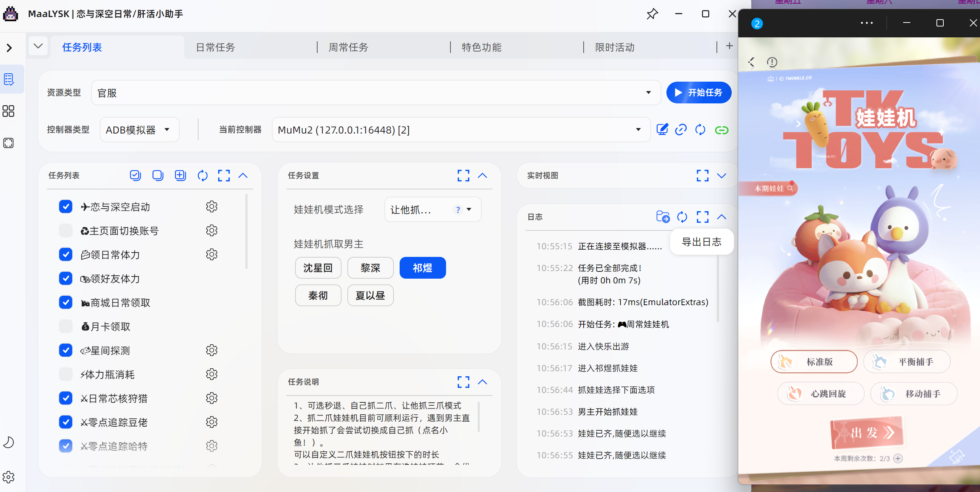The height and width of the screenshot is (492, 980).
Task: Check 月卡领取 checkbox
Action: tap(66, 326)
